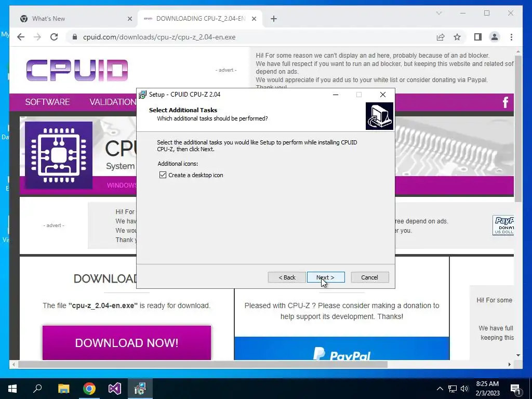Click Chrome icon in taskbar
Image resolution: width=532 pixels, height=399 pixels.
click(x=89, y=389)
